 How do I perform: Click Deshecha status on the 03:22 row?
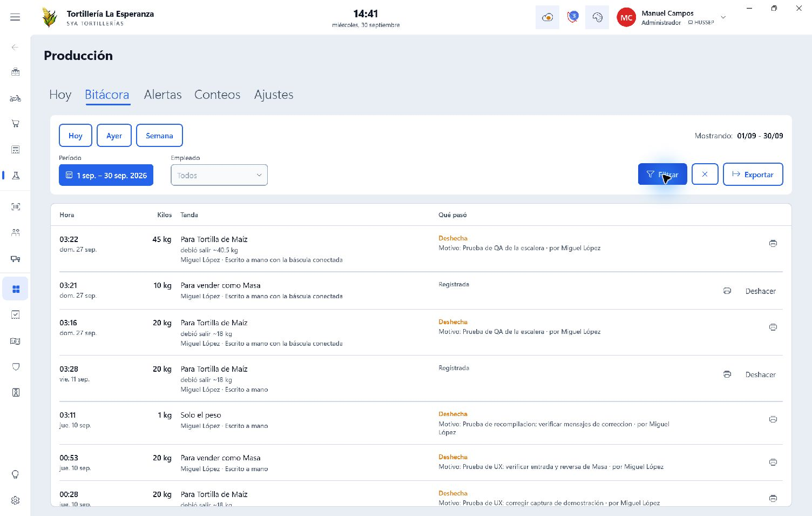453,238
